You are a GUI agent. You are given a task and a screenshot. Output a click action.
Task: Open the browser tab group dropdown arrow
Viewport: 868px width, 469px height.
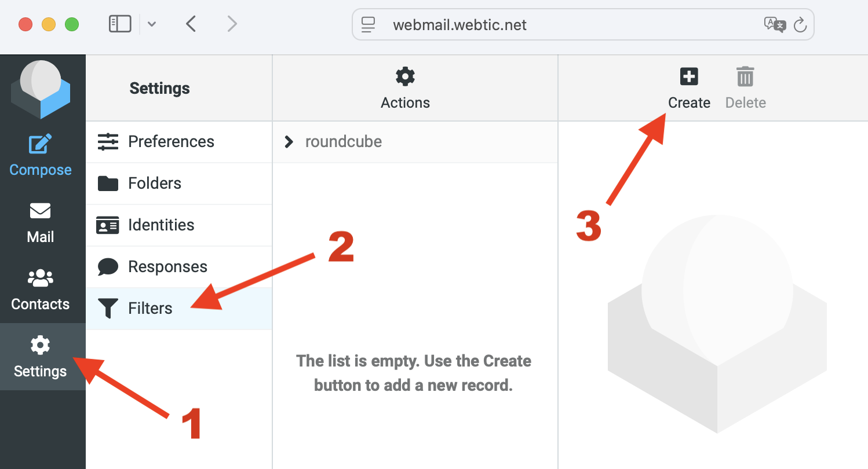152,24
